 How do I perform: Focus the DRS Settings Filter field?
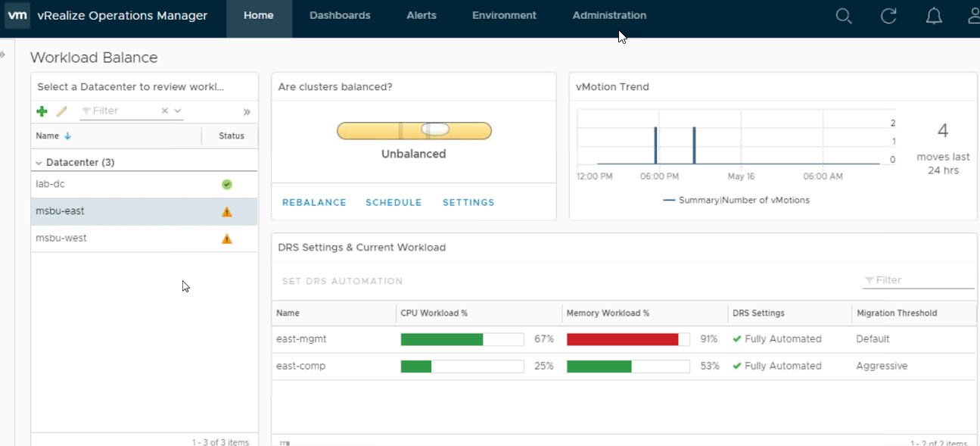[918, 280]
